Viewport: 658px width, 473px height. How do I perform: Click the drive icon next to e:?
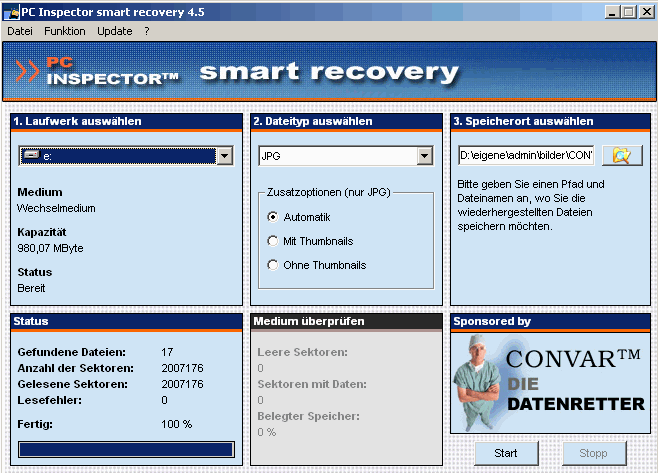point(31,155)
